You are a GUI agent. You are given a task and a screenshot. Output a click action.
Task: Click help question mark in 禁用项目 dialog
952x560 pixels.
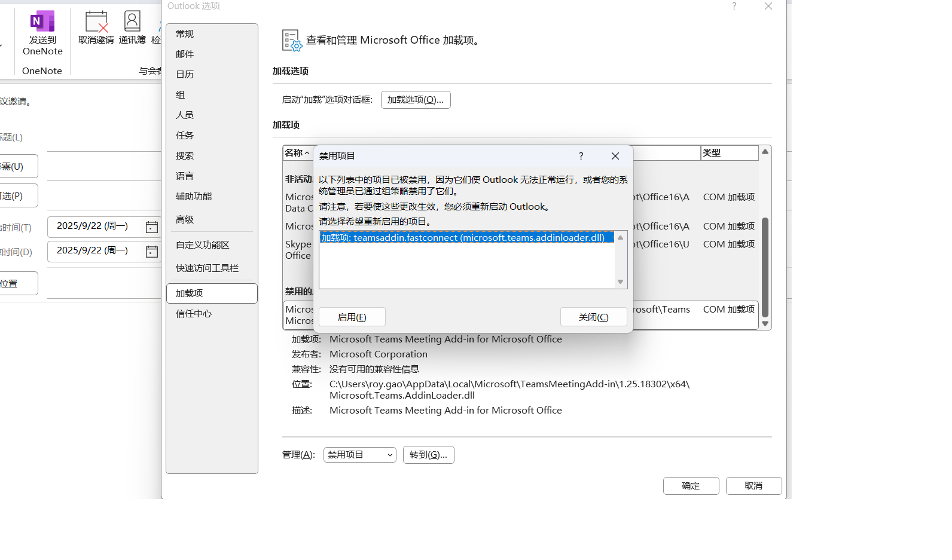click(x=581, y=156)
